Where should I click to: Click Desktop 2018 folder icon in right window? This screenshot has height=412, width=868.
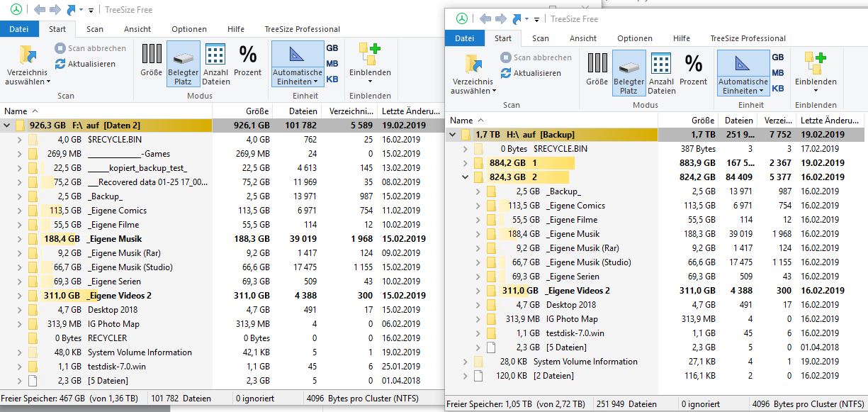tap(492, 305)
